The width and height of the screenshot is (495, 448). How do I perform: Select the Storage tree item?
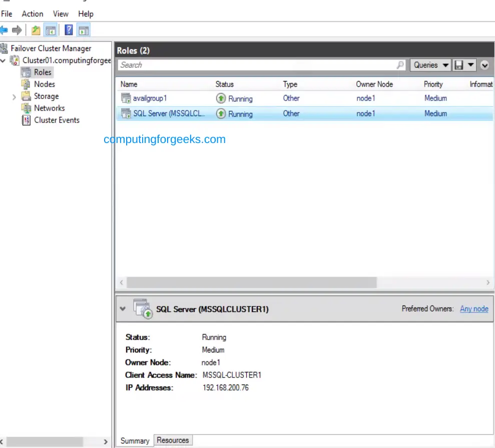pos(47,96)
